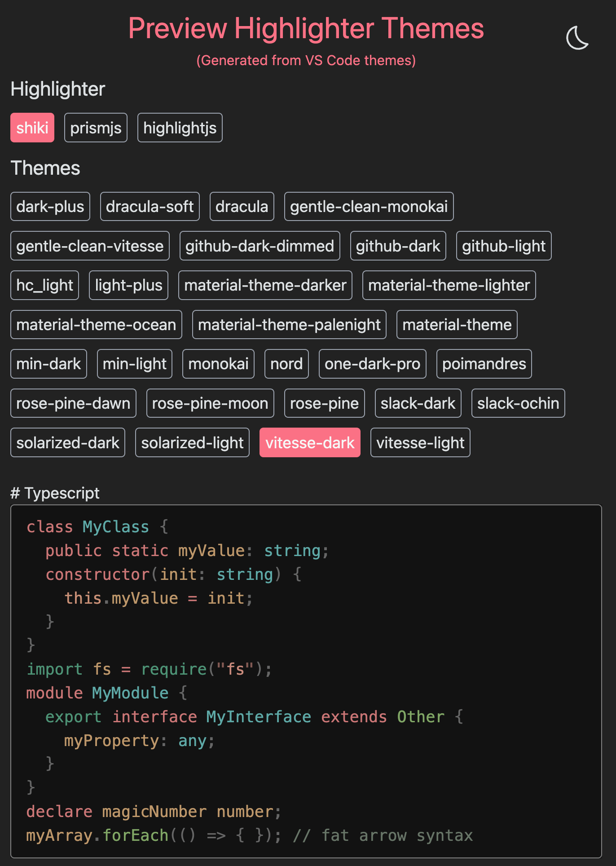Choose material-theme-lighter theme
The height and width of the screenshot is (866, 616).
(x=449, y=285)
